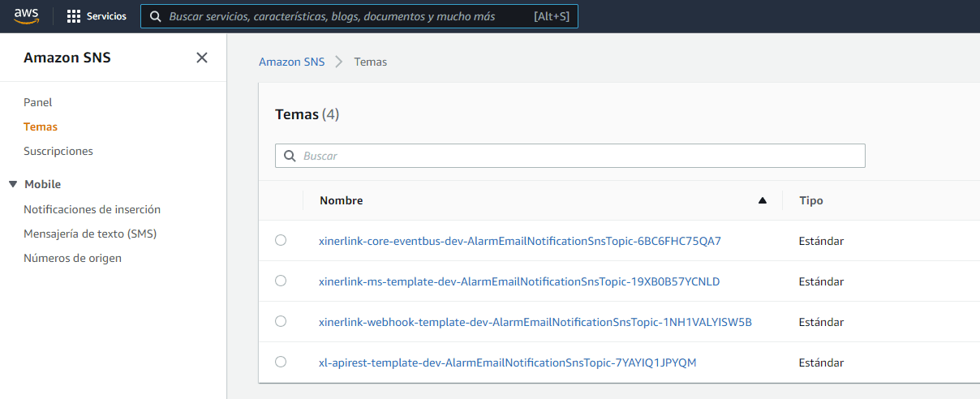Click the AWS logo home icon

coord(27,16)
